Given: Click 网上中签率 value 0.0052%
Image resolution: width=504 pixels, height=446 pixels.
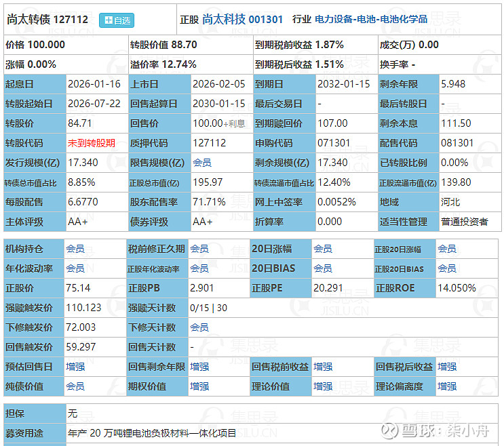Looking at the screenshot, I should click(x=336, y=202).
